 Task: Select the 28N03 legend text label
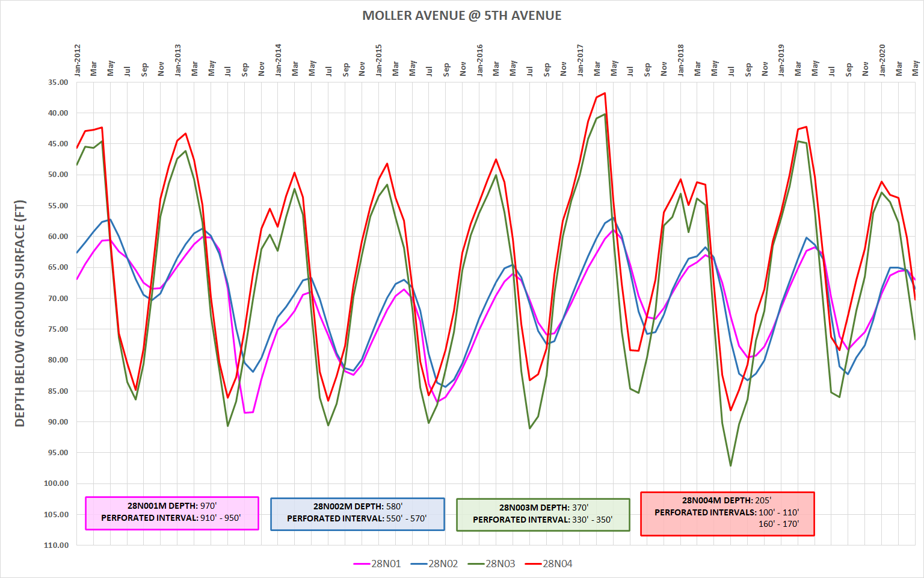coord(499,564)
